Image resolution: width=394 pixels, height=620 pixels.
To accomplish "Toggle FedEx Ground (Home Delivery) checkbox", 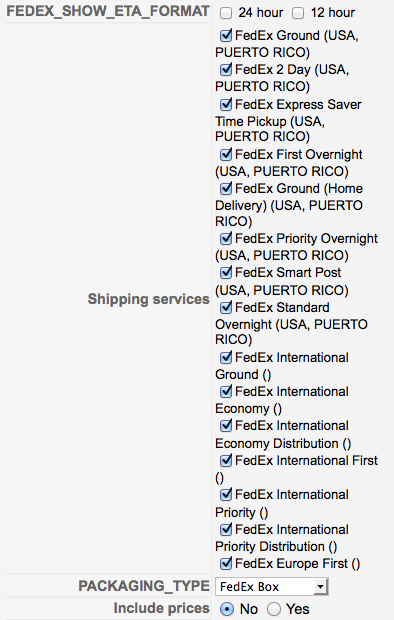I will click(x=226, y=188).
